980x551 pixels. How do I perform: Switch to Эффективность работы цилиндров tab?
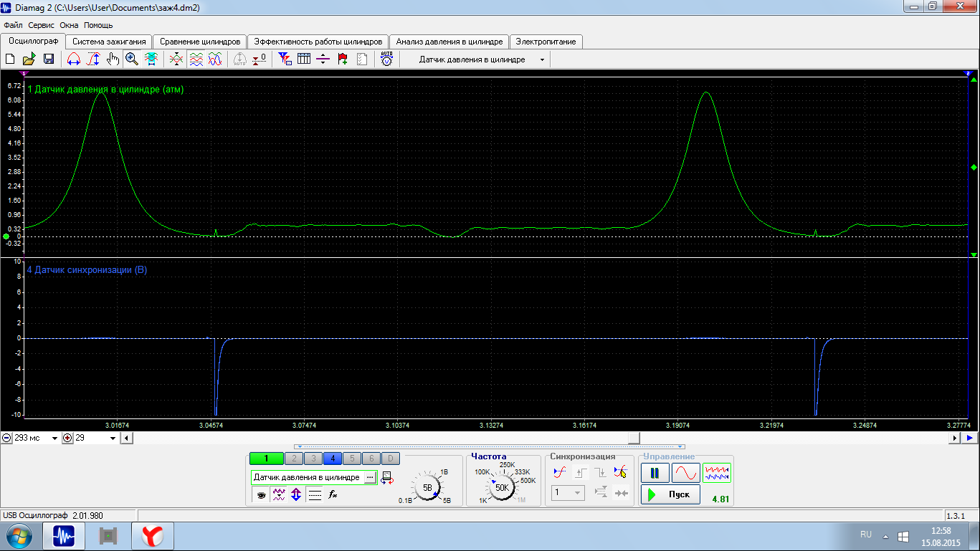(318, 42)
